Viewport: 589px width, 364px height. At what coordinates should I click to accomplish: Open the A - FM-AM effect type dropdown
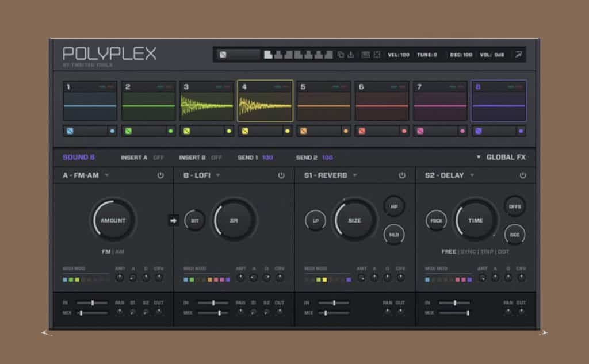pos(106,175)
